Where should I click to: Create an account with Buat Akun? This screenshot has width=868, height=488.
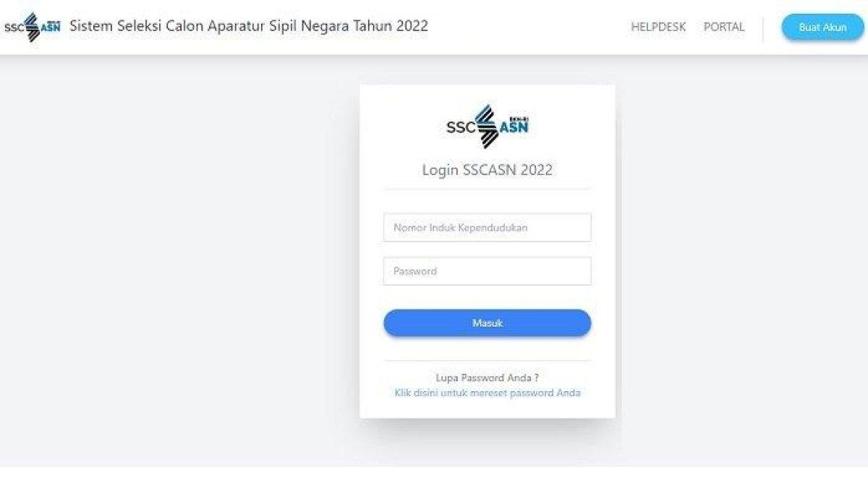[822, 27]
